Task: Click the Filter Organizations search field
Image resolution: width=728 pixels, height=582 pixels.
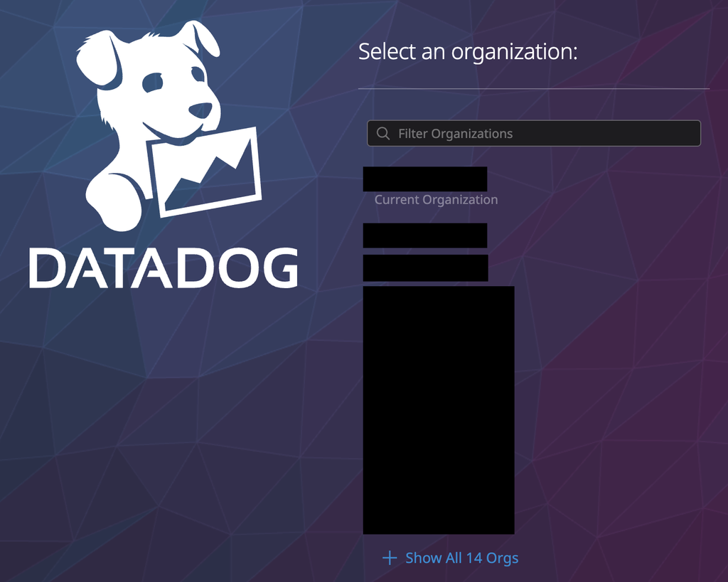Action: pos(534,133)
